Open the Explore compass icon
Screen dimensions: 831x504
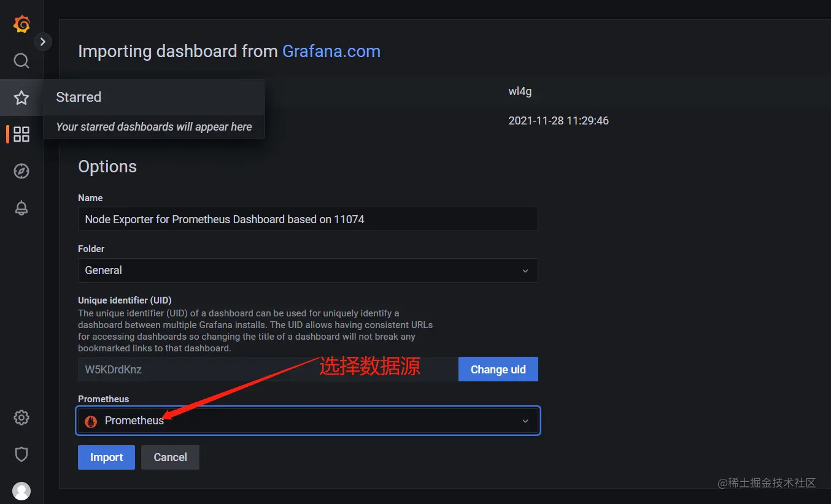21,171
